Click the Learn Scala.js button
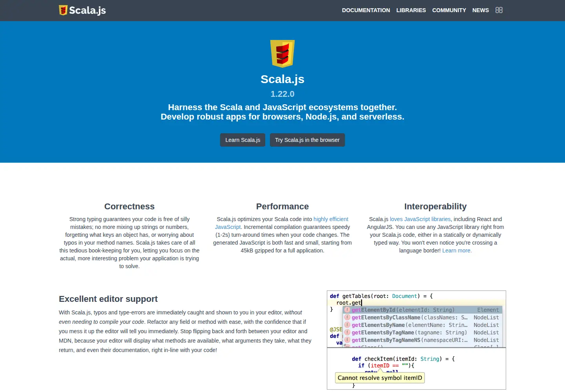This screenshot has width=565, height=392. [x=242, y=140]
